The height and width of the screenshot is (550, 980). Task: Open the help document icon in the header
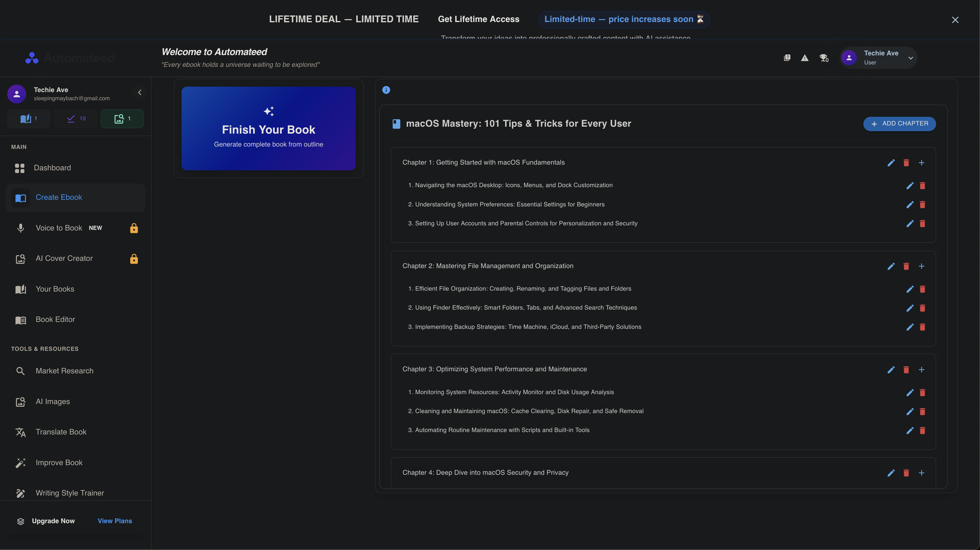pyautogui.click(x=787, y=58)
